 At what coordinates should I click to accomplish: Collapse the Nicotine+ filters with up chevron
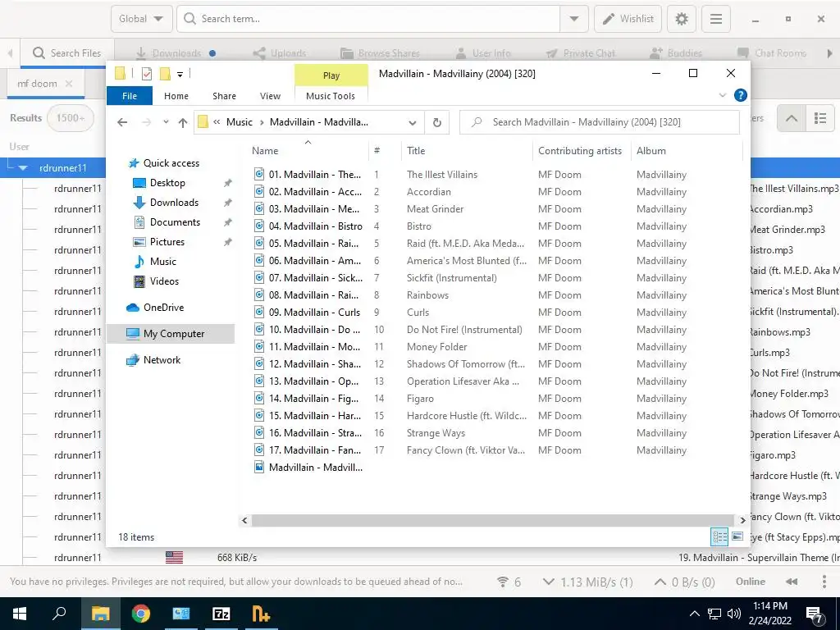(x=792, y=118)
